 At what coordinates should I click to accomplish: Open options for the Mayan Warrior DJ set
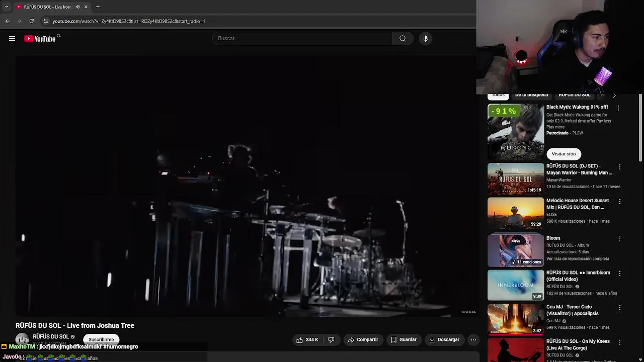(620, 167)
